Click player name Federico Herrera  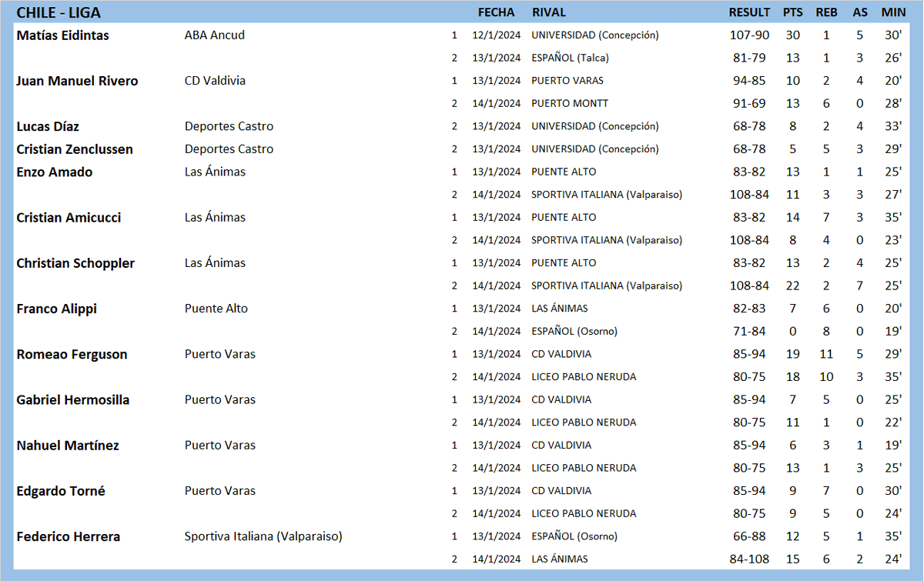[68, 536]
